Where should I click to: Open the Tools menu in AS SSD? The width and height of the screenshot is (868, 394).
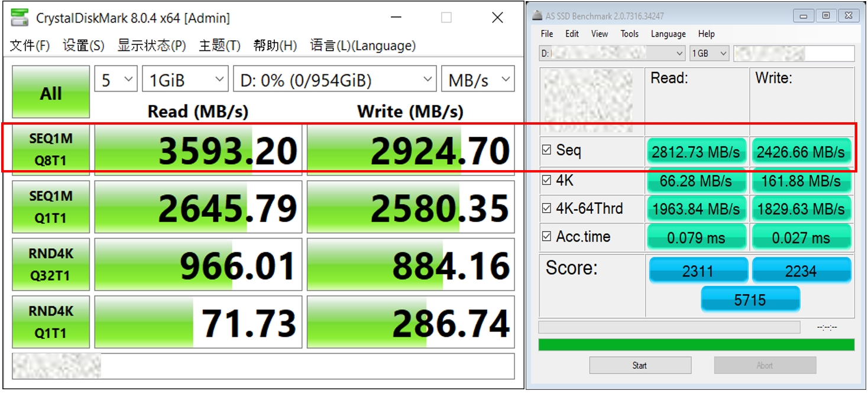629,34
